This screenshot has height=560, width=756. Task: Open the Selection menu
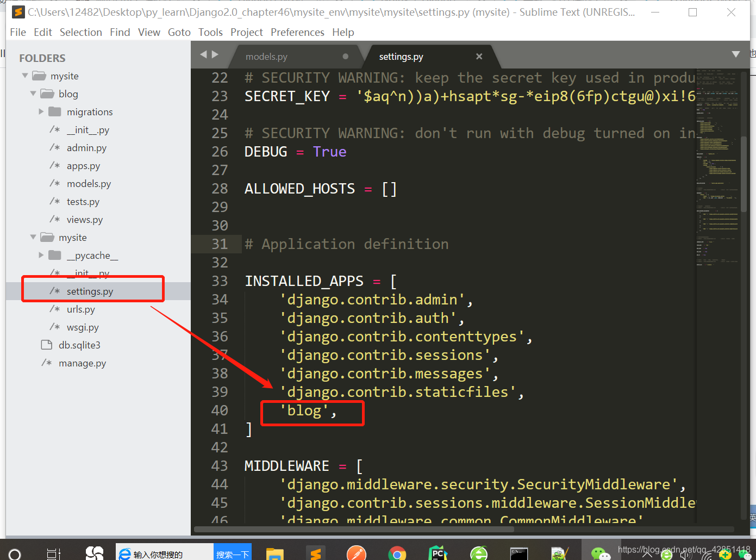pyautogui.click(x=81, y=32)
